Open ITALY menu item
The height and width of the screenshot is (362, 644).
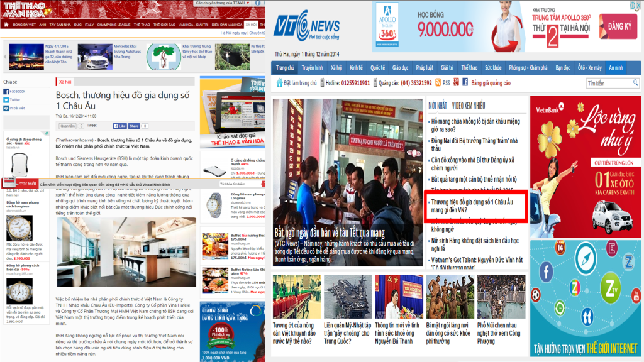coord(89,25)
